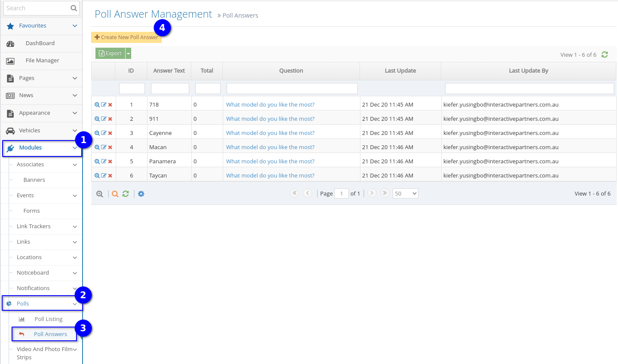Delete the 718 poll answer row
618x364 pixels.
110,105
